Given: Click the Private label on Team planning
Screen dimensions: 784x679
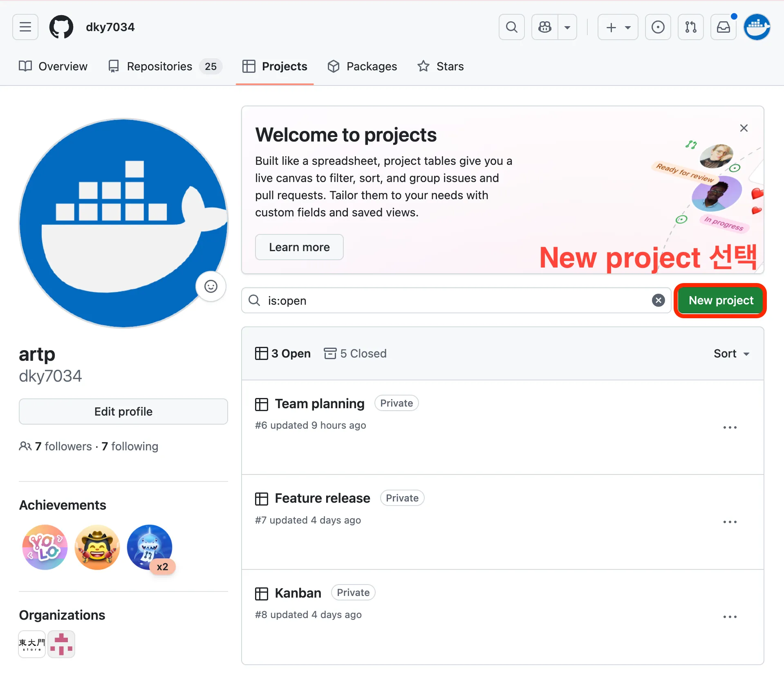Looking at the screenshot, I should [396, 403].
